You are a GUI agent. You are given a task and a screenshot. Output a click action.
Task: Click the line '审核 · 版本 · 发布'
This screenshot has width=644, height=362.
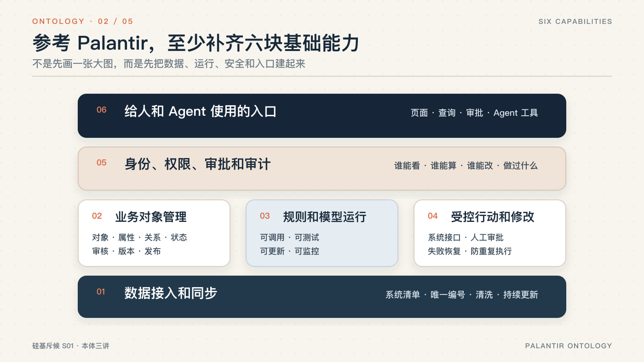(x=126, y=251)
